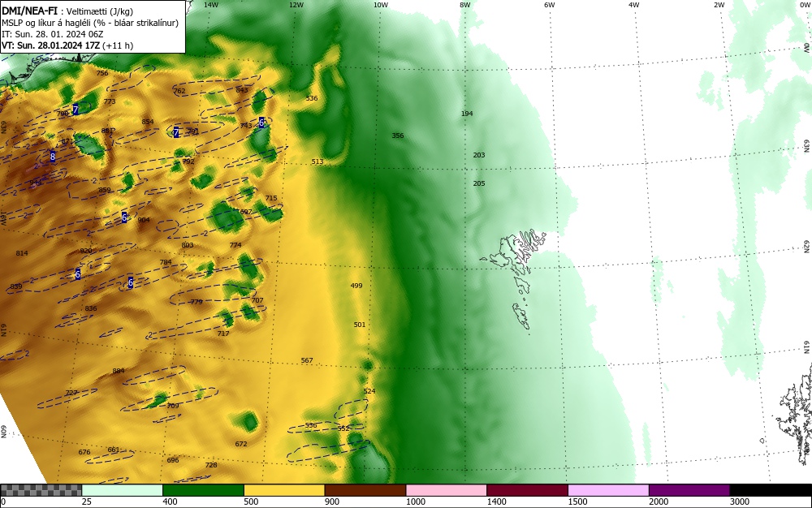This screenshot has height=508, width=812.
Task: Pick the dark green 400–500 legend swatch
Action: [x=203, y=490]
